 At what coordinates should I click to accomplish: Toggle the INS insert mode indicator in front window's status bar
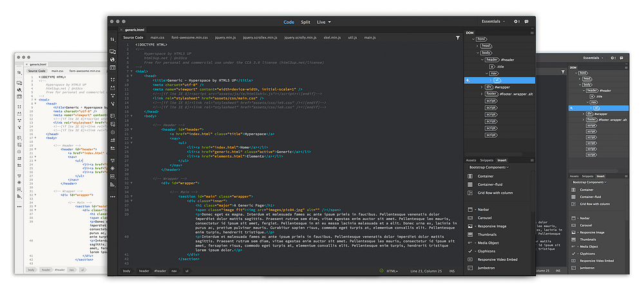(452, 271)
